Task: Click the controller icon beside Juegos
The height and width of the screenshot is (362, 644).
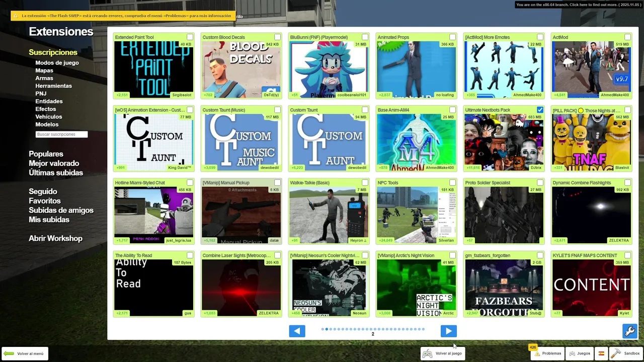Action: point(572,353)
